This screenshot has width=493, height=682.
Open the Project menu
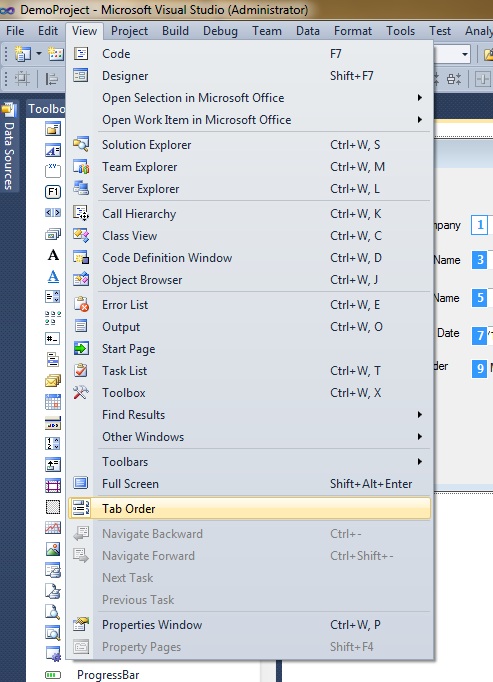(x=129, y=31)
